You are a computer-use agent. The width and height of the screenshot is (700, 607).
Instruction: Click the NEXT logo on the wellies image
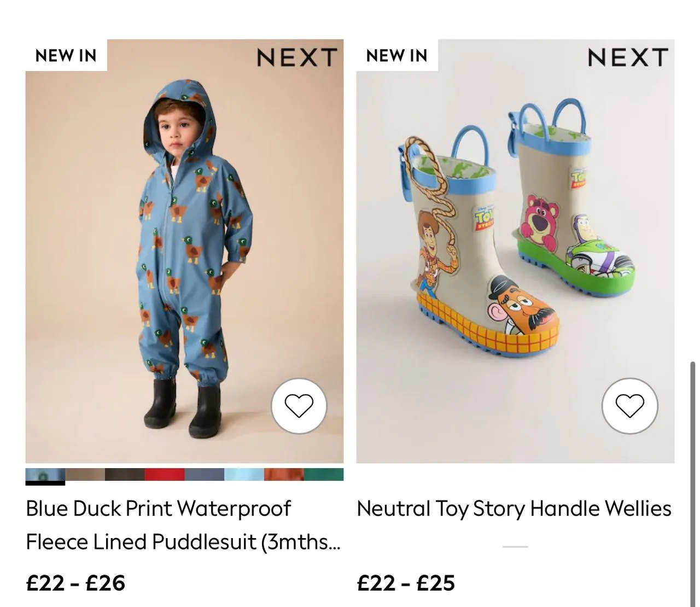(628, 57)
